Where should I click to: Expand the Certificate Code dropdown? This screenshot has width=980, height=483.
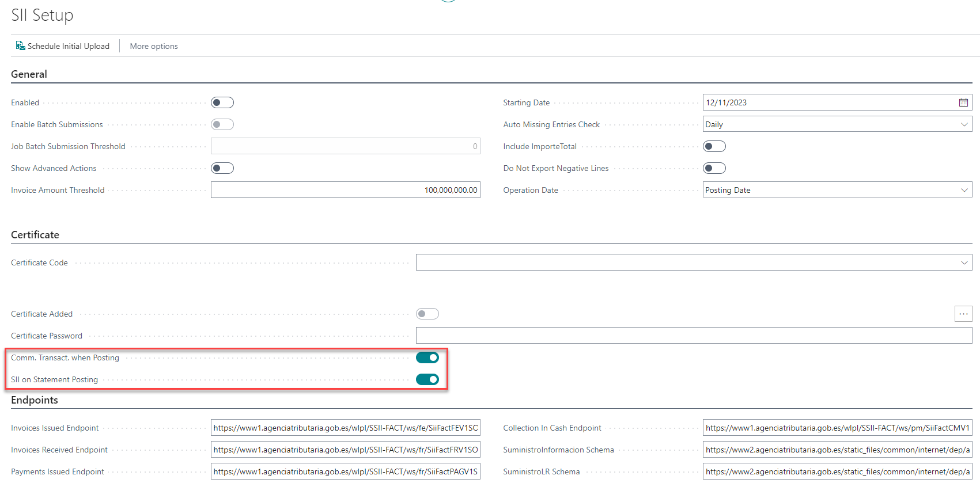pyautogui.click(x=964, y=263)
